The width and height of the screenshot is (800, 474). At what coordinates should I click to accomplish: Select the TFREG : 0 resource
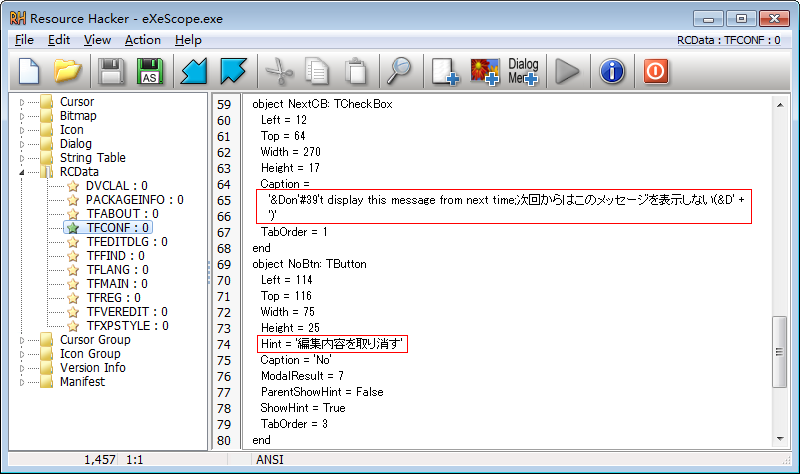coord(113,298)
